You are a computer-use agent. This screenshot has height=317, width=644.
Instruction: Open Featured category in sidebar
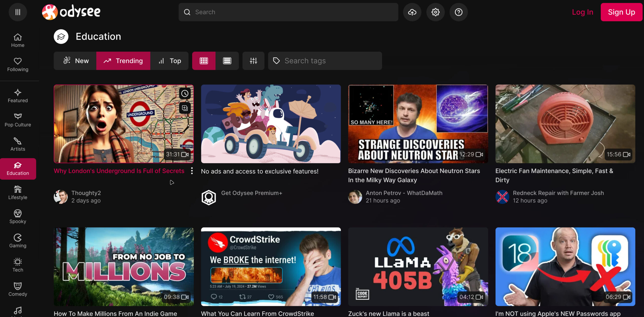[18, 96]
